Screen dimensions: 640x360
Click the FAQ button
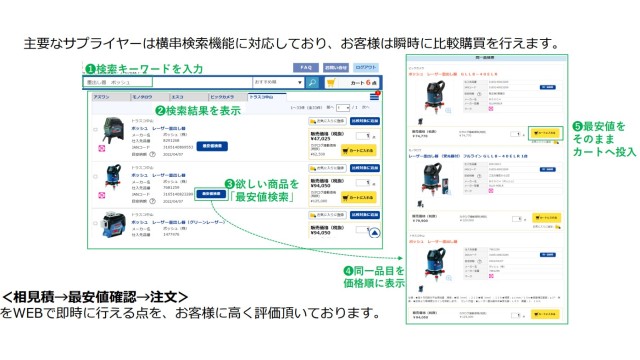point(306,68)
